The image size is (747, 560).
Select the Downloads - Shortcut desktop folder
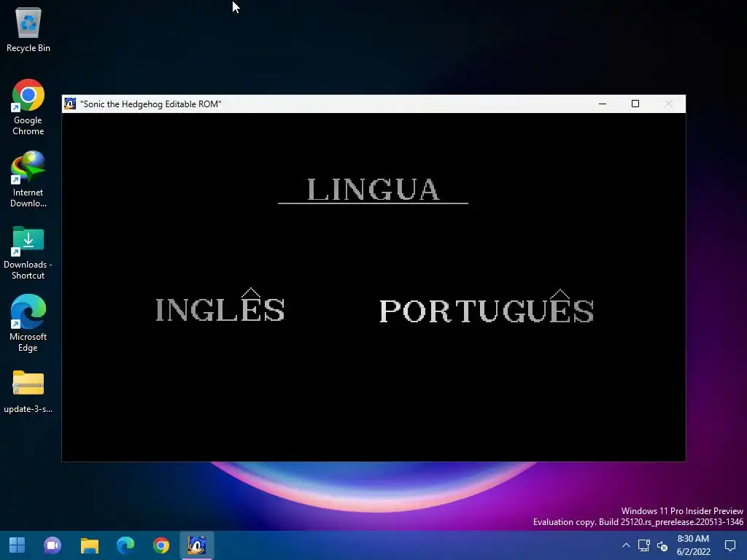tap(28, 253)
